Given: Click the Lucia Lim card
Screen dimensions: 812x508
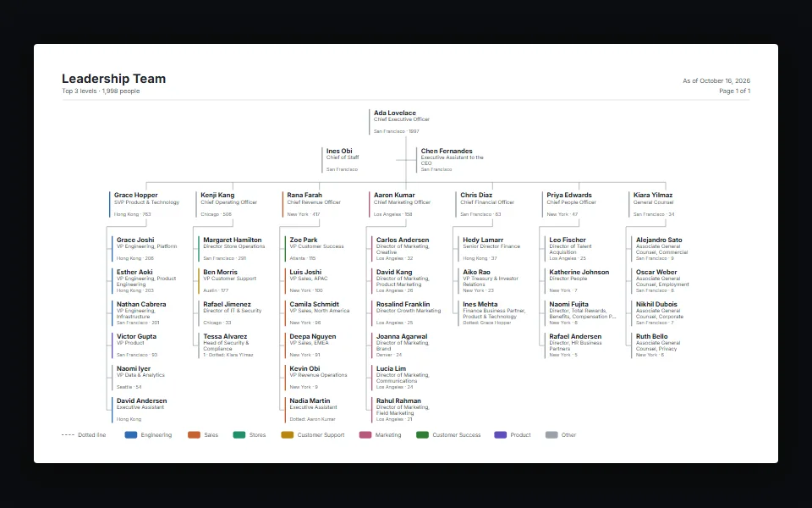Looking at the screenshot, I should click(407, 378).
